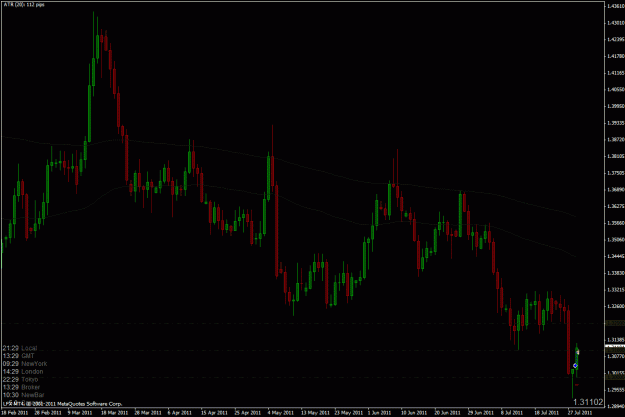Click the '29 Jun 2011' date label
This screenshot has width=625, height=417.
(481, 413)
